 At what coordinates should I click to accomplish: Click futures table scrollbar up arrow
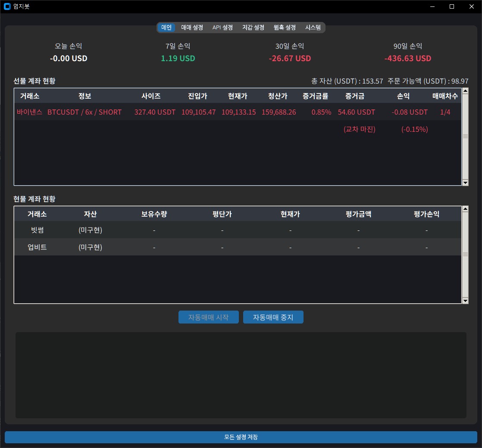point(465,90)
